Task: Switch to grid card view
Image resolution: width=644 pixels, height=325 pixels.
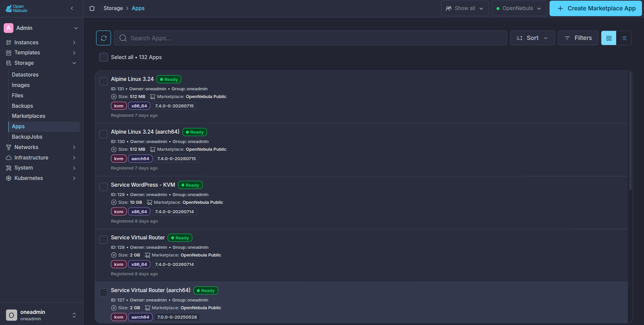Action: click(x=609, y=38)
